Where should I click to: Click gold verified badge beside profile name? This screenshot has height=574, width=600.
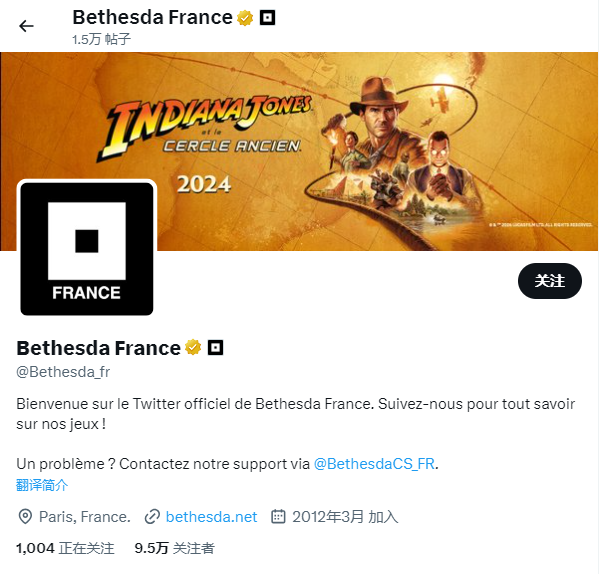(193, 347)
